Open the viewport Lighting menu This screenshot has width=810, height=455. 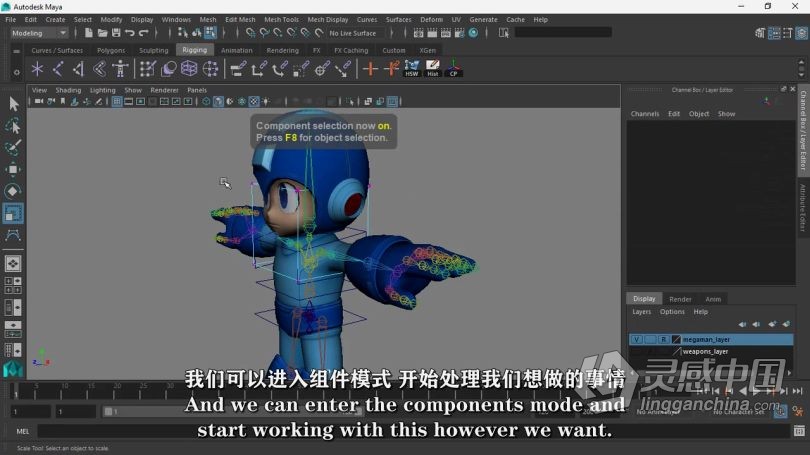click(x=103, y=90)
